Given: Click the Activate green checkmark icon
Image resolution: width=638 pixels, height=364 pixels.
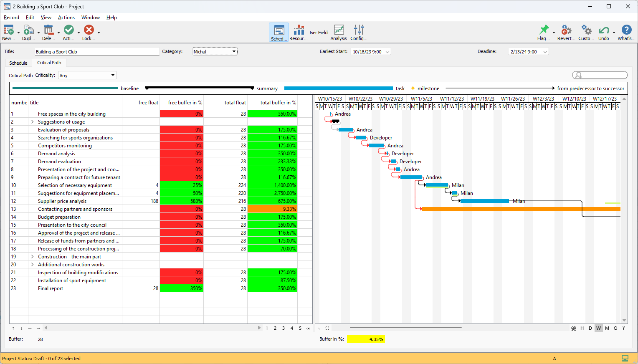Looking at the screenshot, I should [x=69, y=30].
